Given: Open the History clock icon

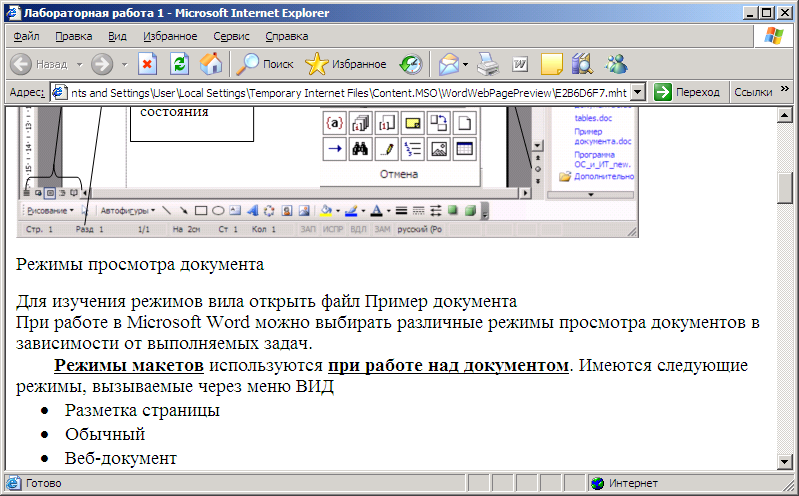Looking at the screenshot, I should pos(411,64).
